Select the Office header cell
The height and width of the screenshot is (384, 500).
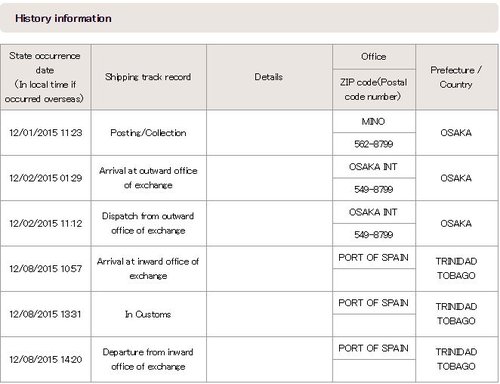click(374, 57)
